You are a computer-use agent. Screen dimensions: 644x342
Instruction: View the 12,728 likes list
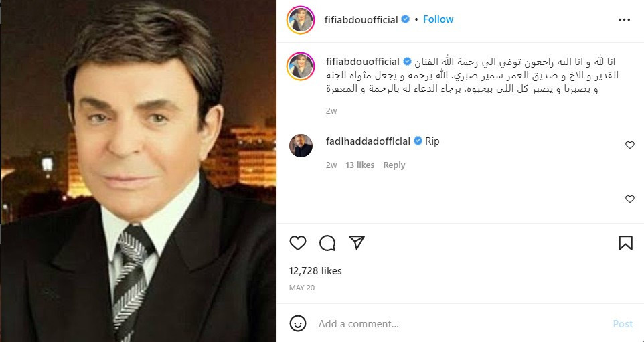(315, 271)
